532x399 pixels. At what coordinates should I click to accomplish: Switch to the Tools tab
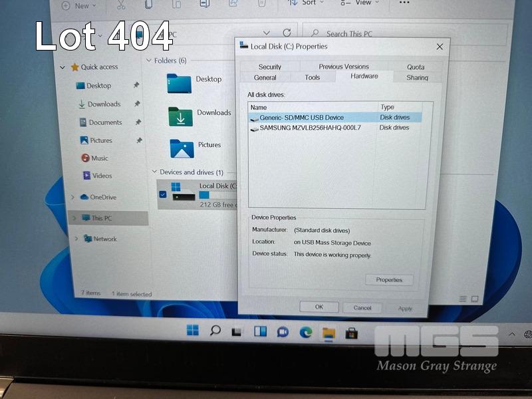312,77
